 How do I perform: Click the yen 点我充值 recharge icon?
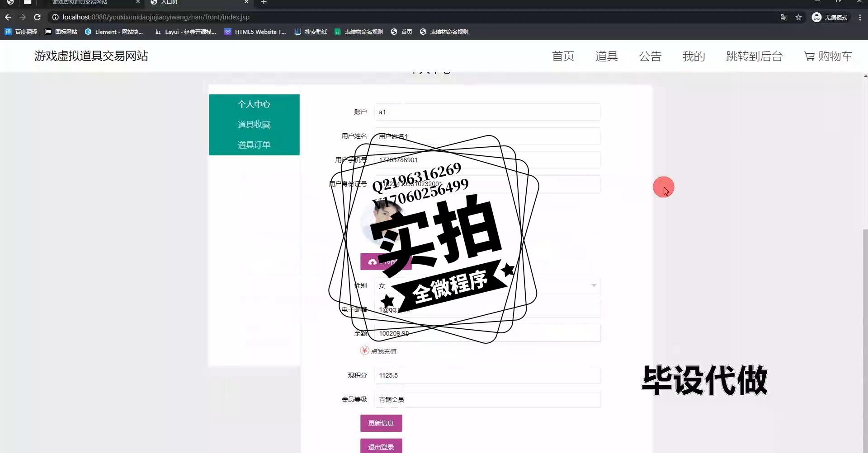tap(364, 350)
